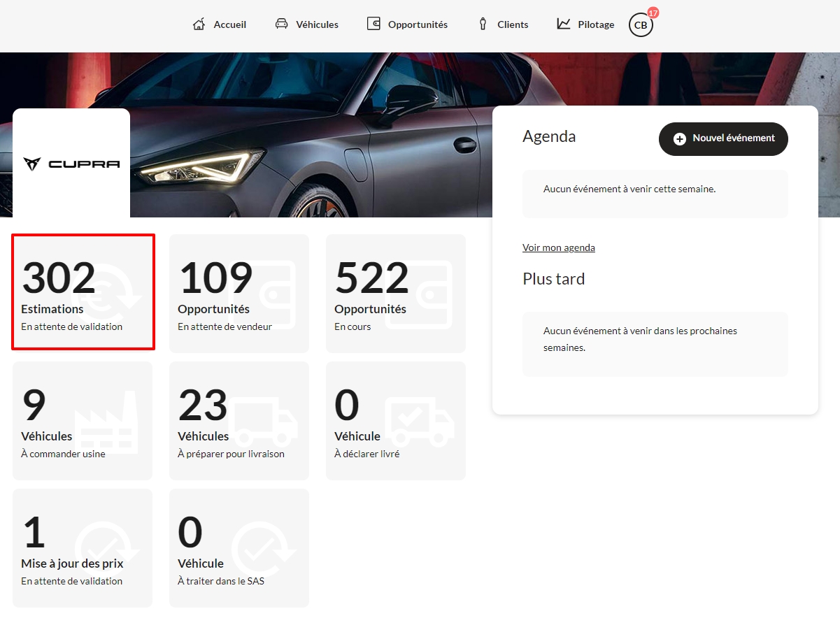840x632 pixels.
Task: Open the Opportunités menu
Action: pos(407,24)
